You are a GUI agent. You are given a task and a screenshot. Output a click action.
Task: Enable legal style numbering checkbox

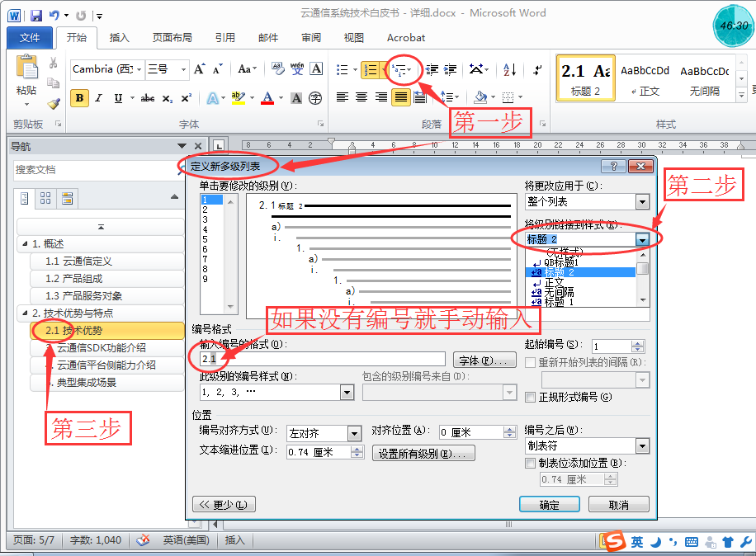(531, 397)
